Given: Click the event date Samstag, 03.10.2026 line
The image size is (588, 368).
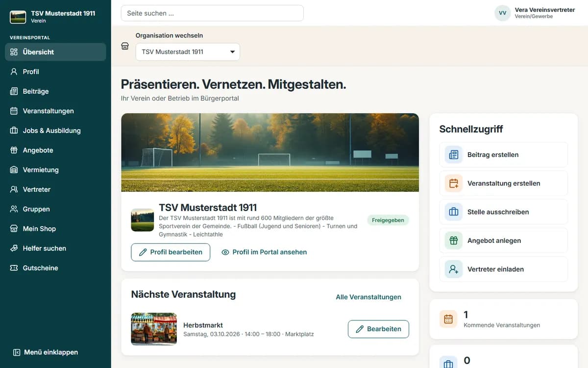Looking at the screenshot, I should (248, 334).
